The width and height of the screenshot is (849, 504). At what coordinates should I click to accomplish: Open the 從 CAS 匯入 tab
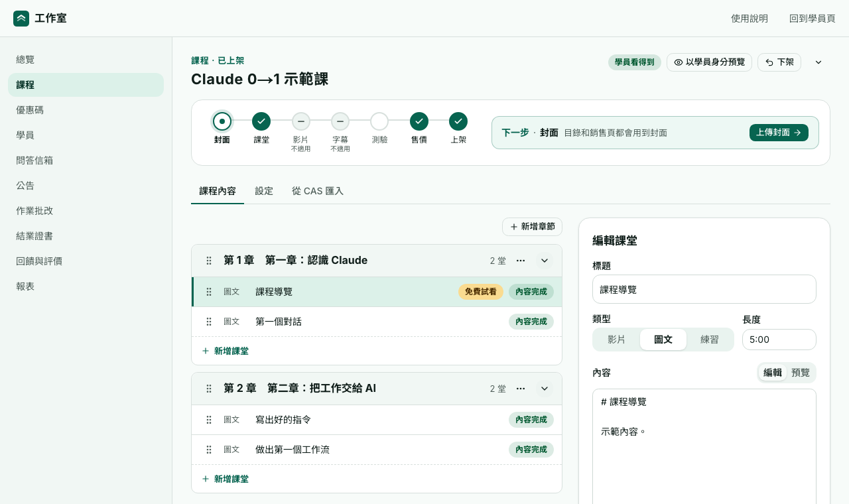click(x=318, y=191)
